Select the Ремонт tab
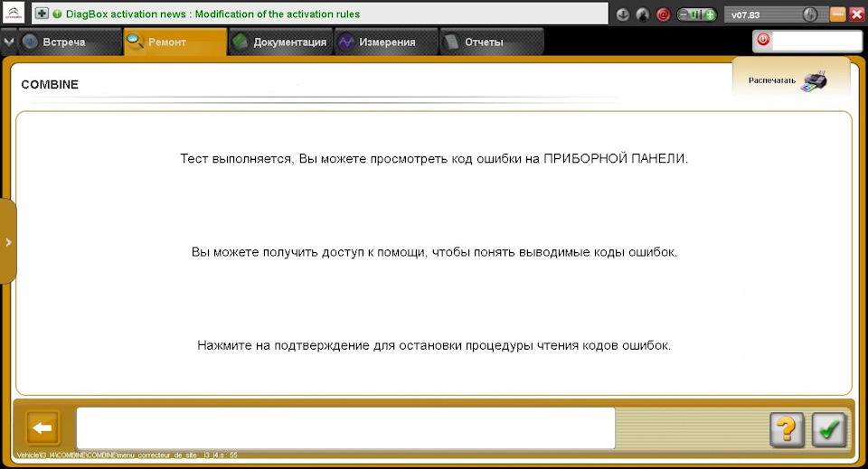The height and width of the screenshot is (469, 868). (x=175, y=42)
